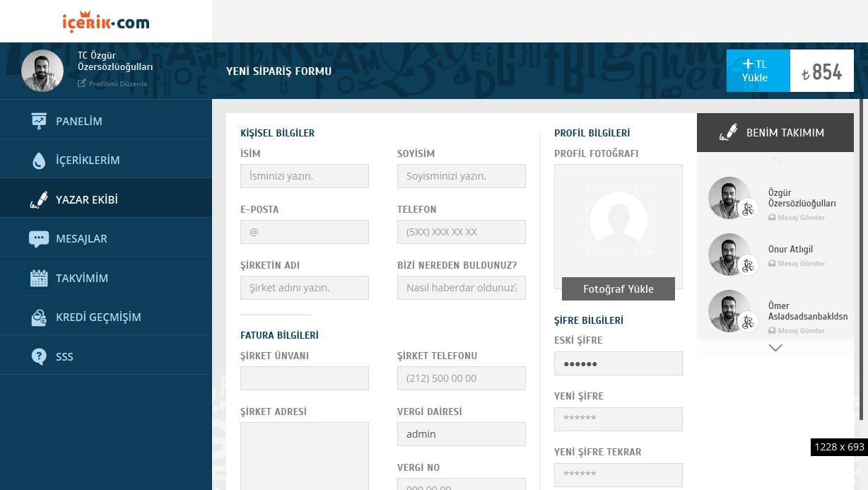
Task: Click the içerik.com logo
Action: [106, 21]
